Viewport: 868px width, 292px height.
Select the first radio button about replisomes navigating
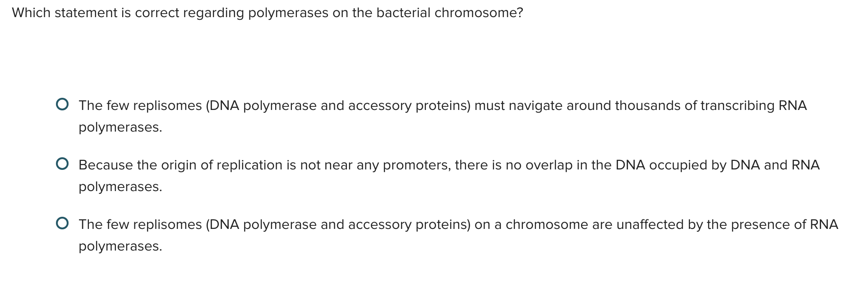pos(62,104)
